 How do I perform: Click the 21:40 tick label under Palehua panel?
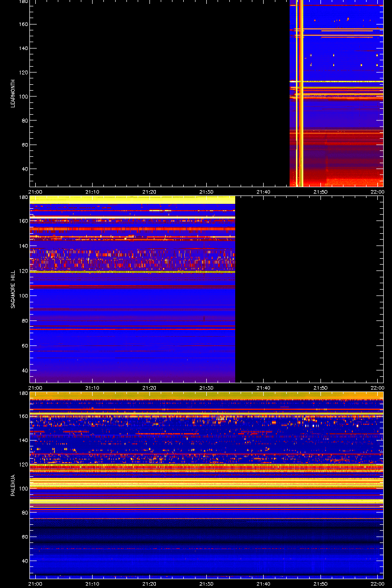pyautogui.click(x=264, y=584)
